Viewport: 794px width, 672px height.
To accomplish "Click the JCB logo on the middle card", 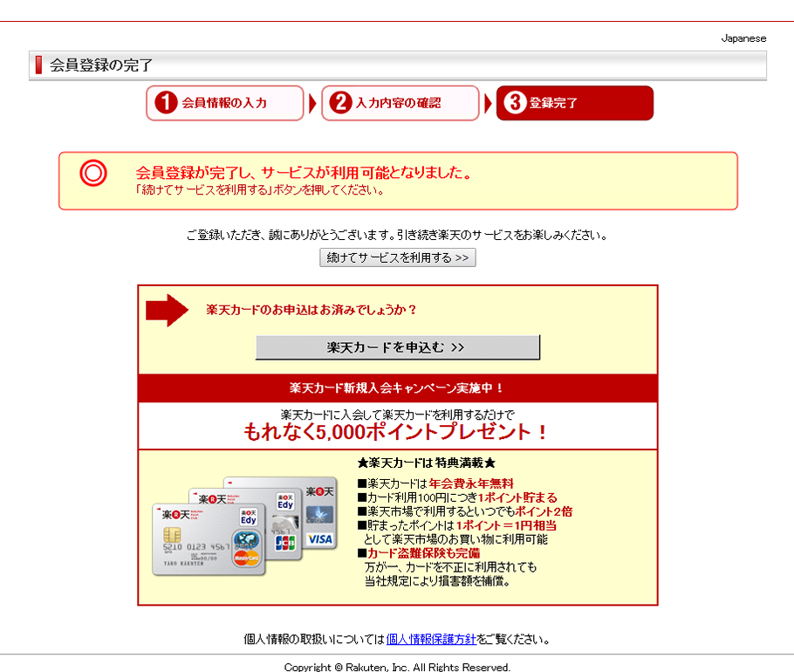I will [x=285, y=542].
